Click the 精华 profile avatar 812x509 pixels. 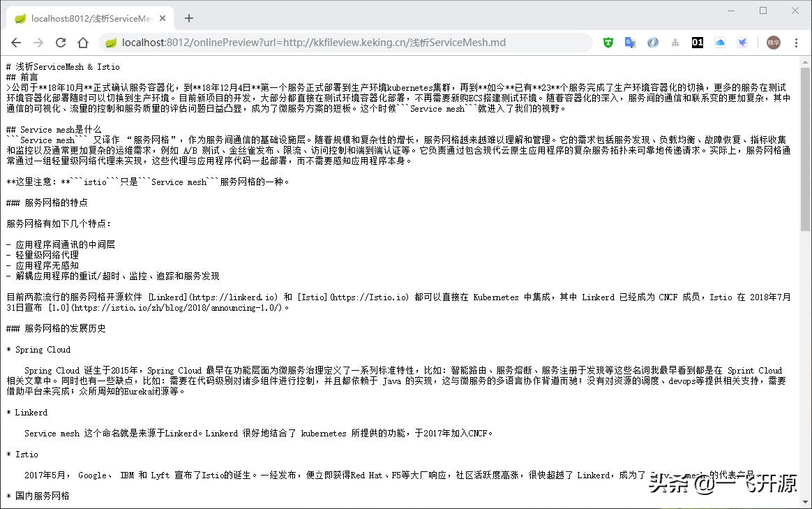click(773, 43)
